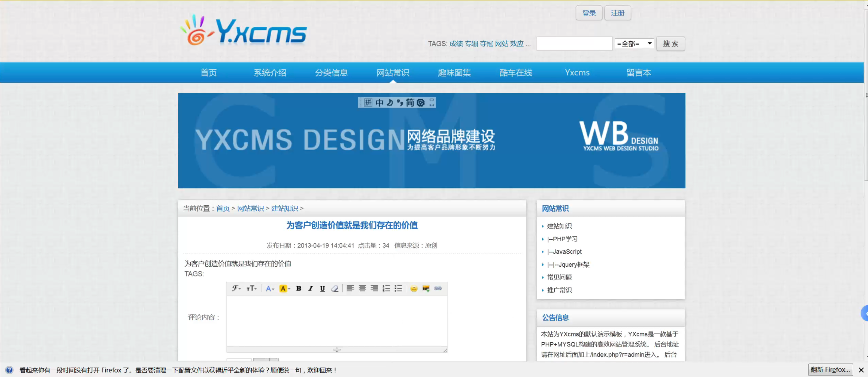Open the font family dropdown in editor

tap(236, 288)
